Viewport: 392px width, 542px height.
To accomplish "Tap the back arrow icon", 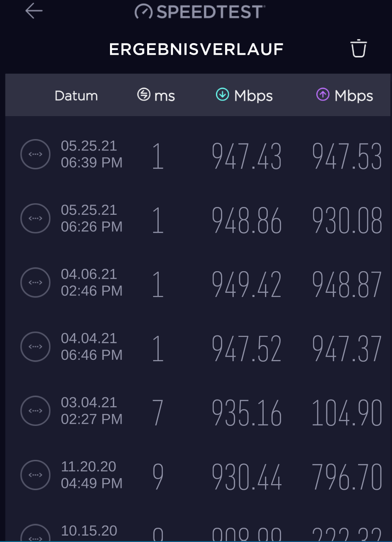I will [34, 11].
